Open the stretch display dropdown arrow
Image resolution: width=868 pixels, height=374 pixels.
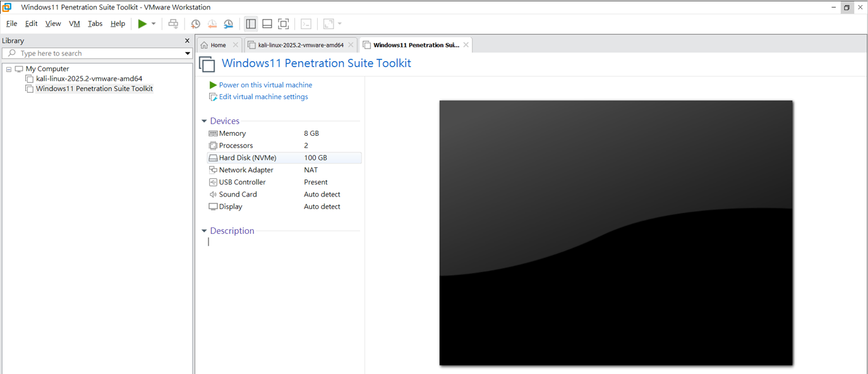[340, 24]
